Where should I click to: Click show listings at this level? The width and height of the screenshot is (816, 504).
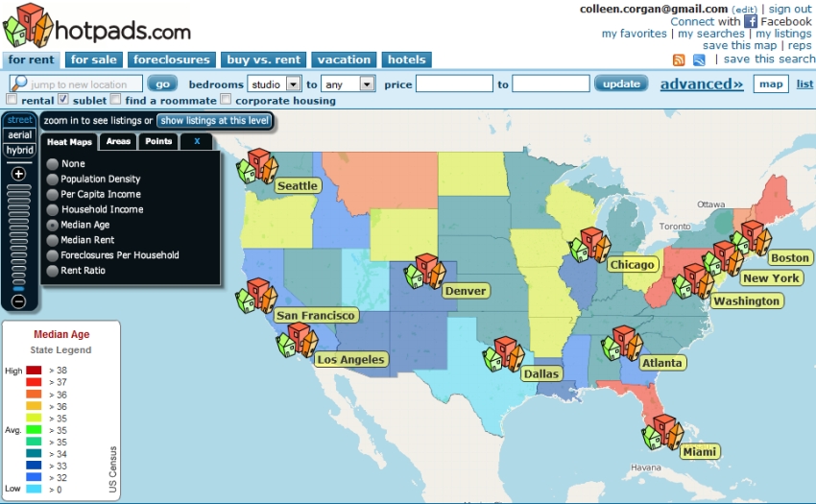(214, 120)
